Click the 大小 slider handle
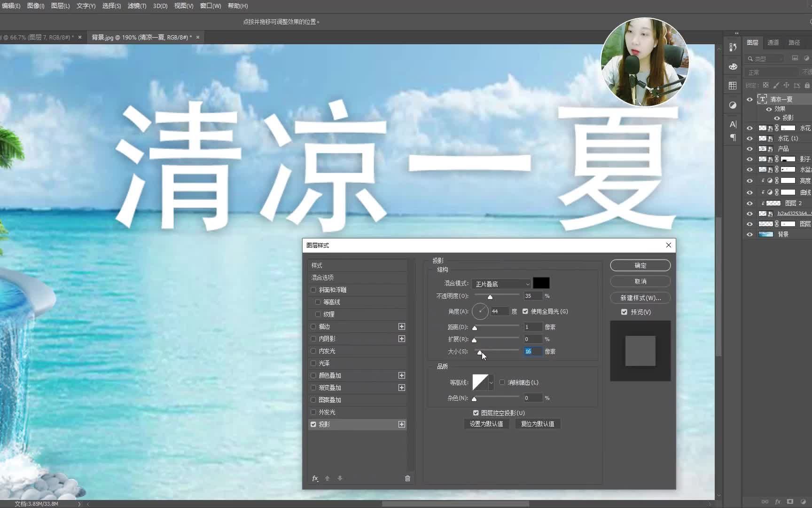 click(x=479, y=352)
